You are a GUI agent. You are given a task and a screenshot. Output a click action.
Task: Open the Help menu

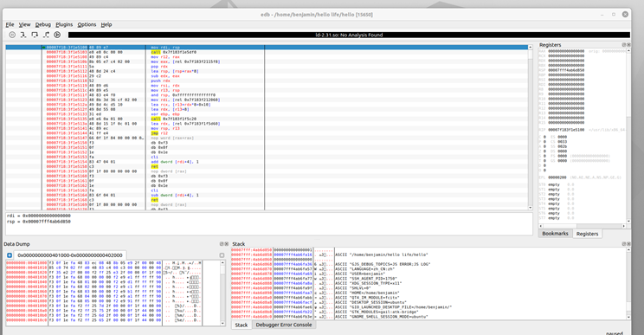click(106, 24)
